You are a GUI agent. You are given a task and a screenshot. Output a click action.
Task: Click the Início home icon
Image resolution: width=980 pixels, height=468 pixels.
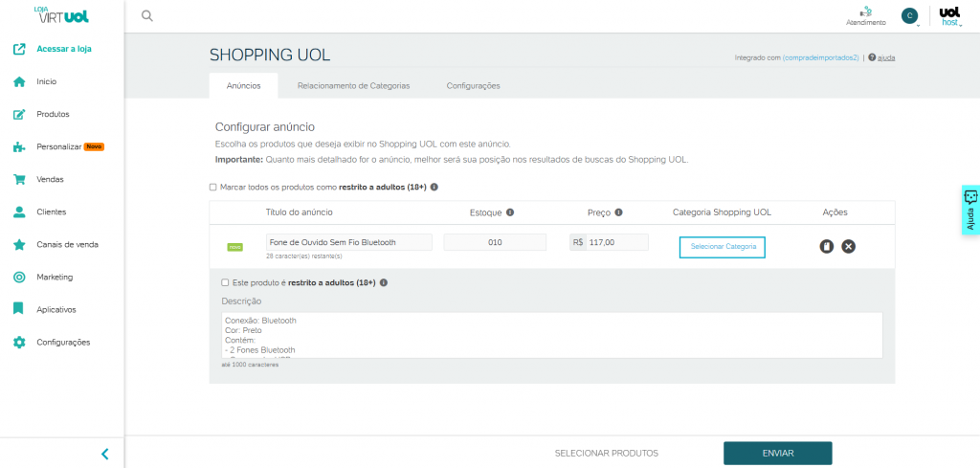[x=19, y=82]
